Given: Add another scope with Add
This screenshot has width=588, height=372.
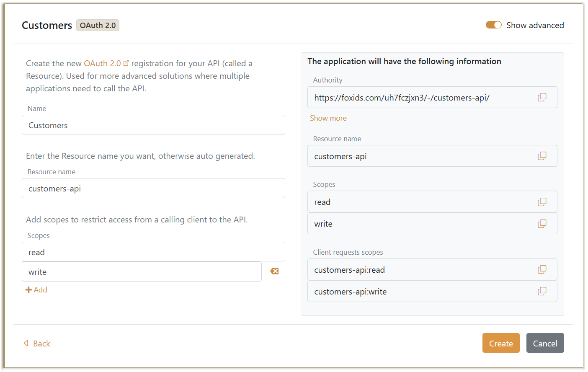Looking at the screenshot, I should click(x=36, y=289).
